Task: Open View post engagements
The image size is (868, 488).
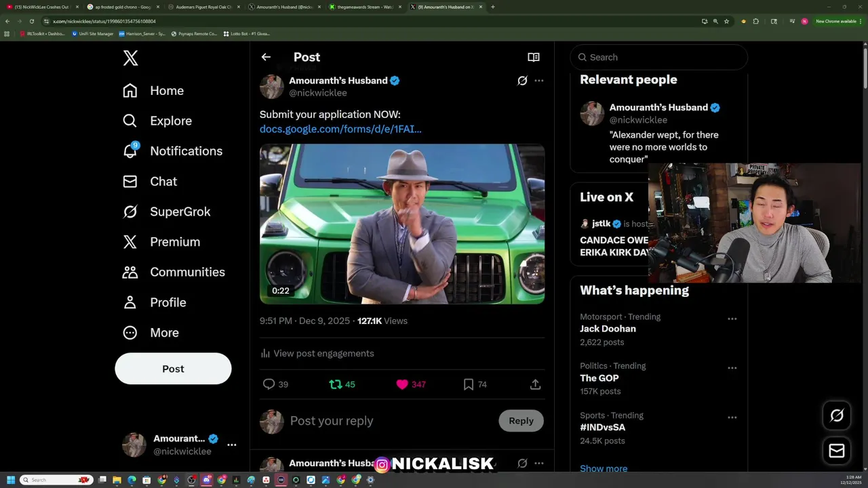Action: point(317,353)
